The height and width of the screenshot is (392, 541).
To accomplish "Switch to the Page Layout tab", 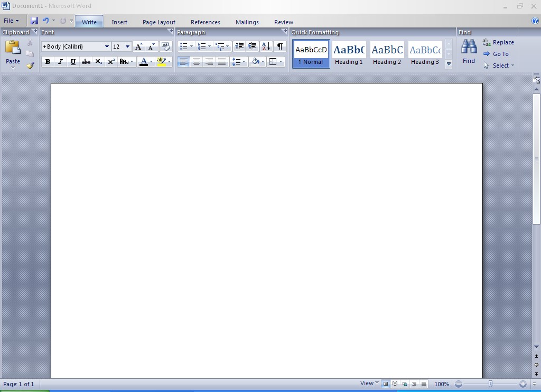I will 158,22.
